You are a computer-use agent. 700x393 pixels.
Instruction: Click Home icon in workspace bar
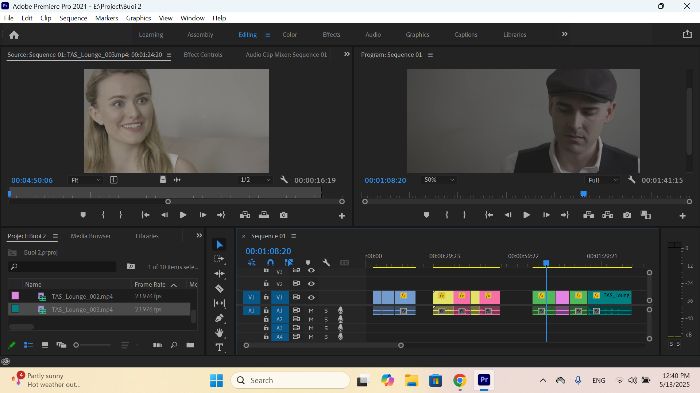pyautogui.click(x=14, y=35)
